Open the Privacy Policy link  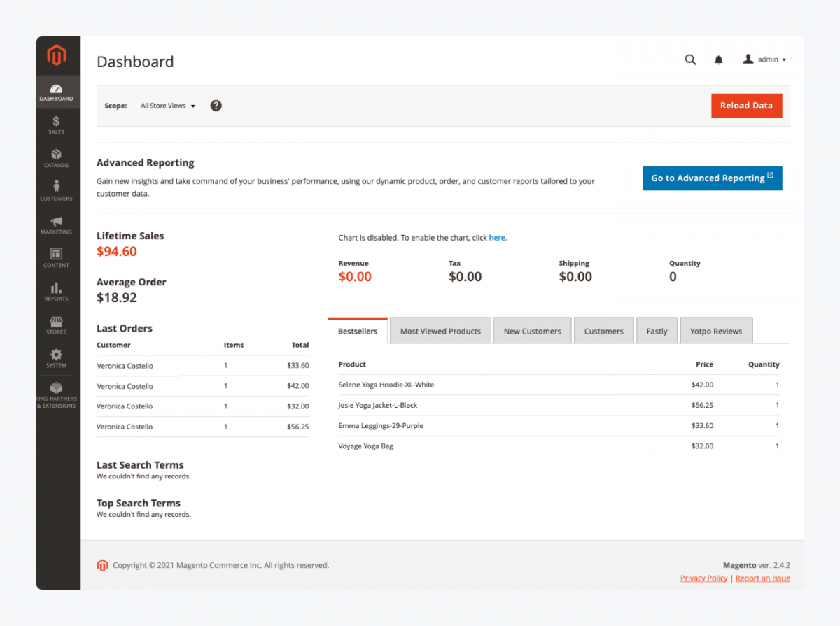point(703,578)
